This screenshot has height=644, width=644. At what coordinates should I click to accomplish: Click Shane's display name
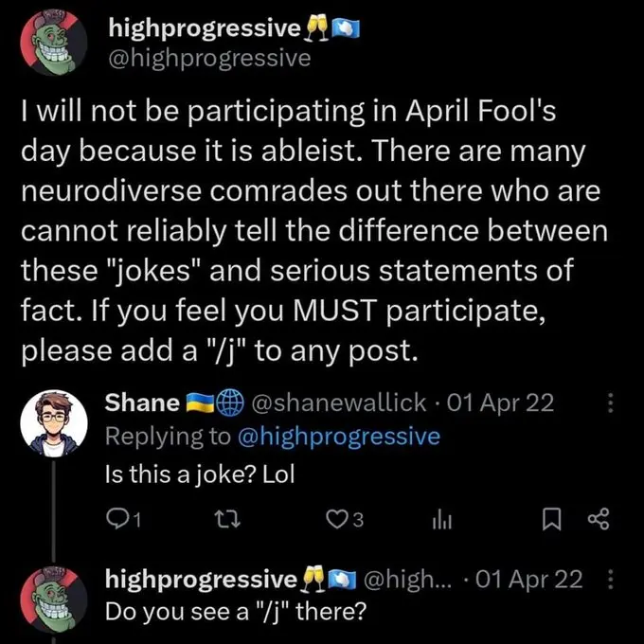point(141,402)
